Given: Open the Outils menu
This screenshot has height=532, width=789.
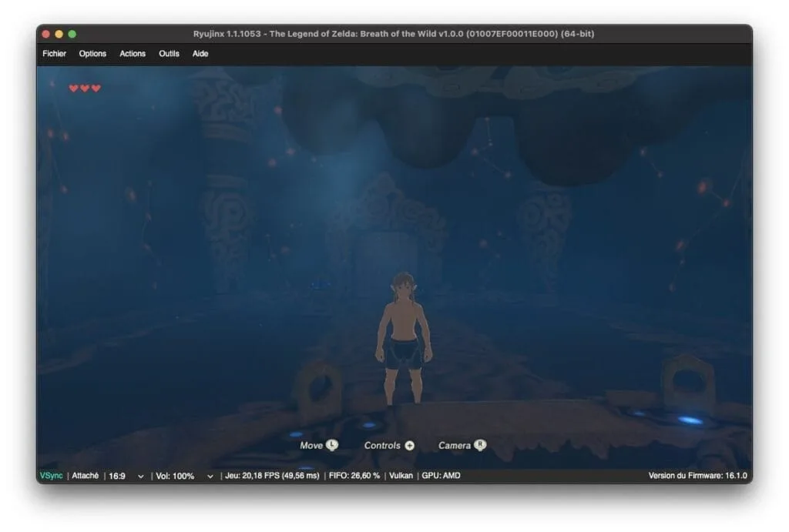Looking at the screenshot, I should pos(168,54).
